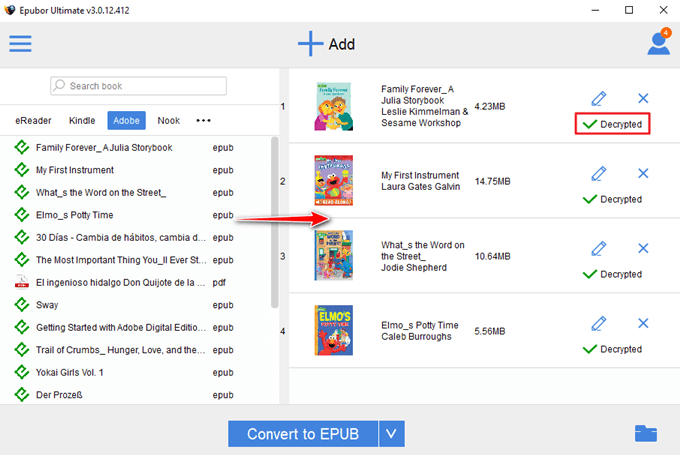
Task: Select the Adobe tab
Action: point(126,121)
